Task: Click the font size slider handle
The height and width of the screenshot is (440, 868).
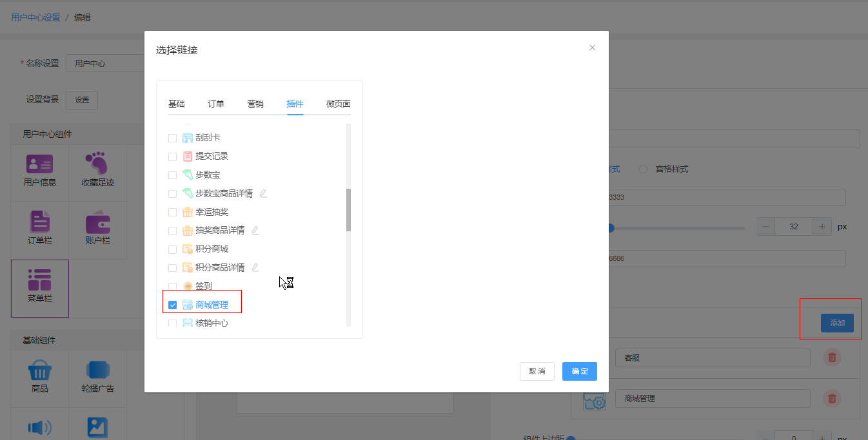Action: 610,227
